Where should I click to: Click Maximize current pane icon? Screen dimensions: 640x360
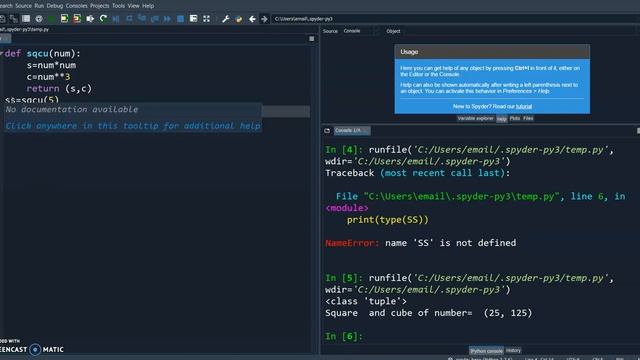point(193,19)
